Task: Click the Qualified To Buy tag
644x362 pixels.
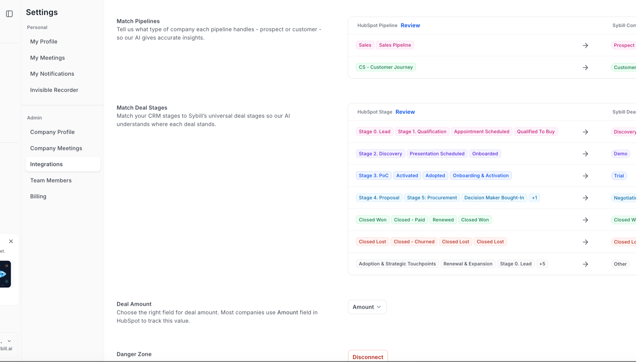Action: (536, 131)
